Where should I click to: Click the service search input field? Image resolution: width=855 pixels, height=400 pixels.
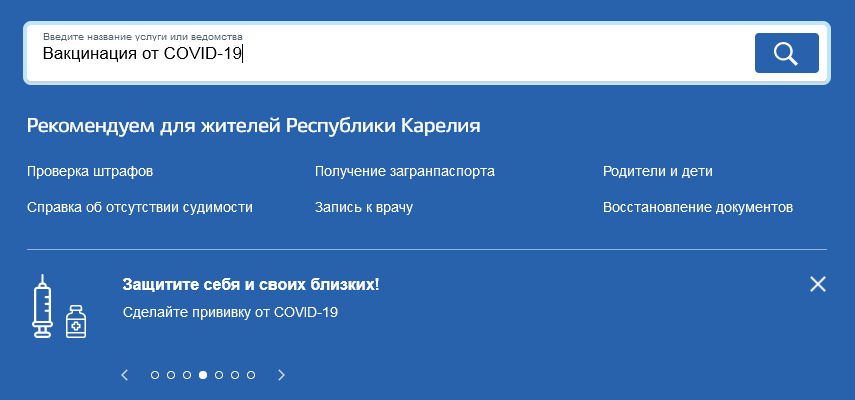click(388, 53)
